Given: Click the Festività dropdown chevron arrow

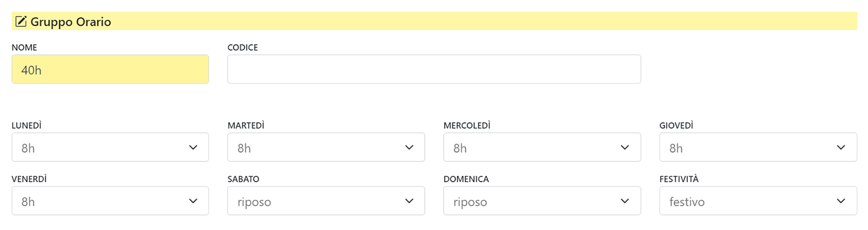Looking at the screenshot, I should (x=841, y=201).
